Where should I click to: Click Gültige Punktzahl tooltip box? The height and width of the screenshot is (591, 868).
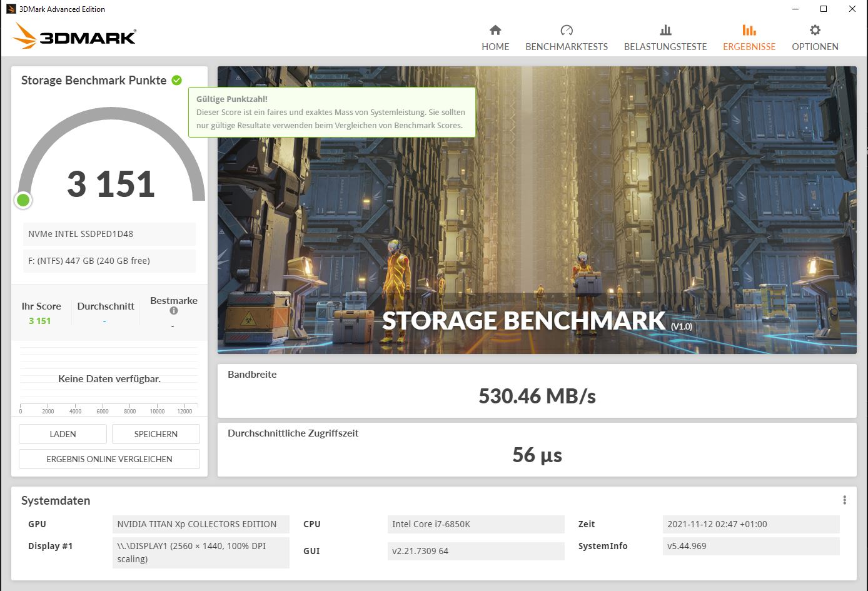point(332,112)
